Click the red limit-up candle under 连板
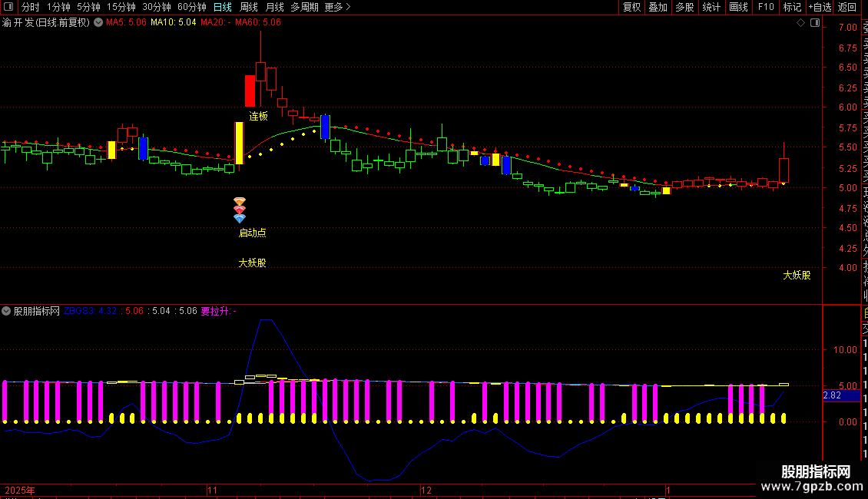This screenshot has width=868, height=499. 250,91
